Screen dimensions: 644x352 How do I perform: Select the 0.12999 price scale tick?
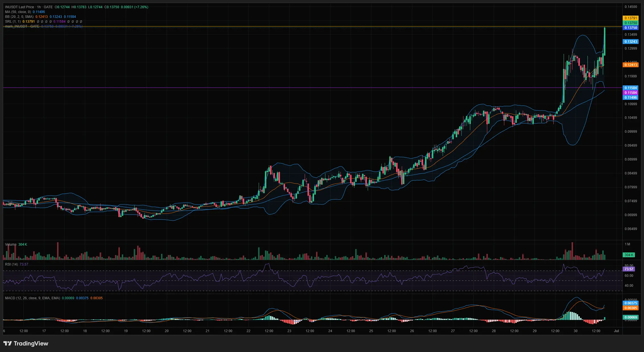pos(631,49)
